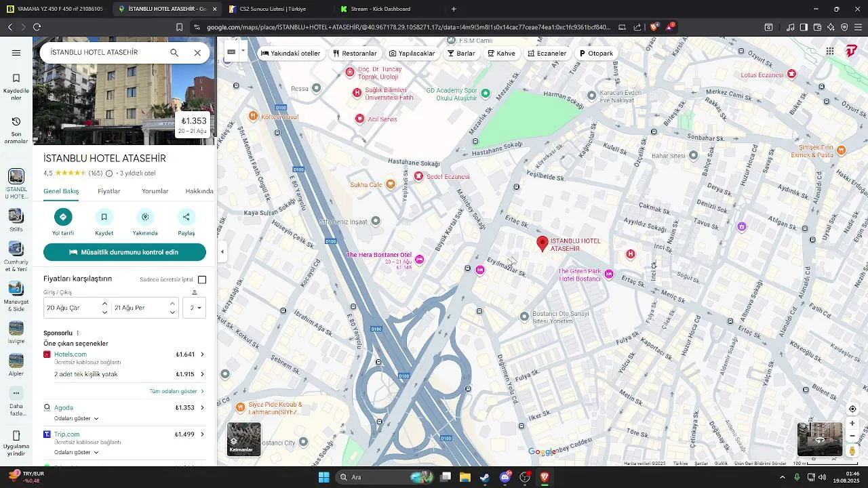Open Street View photo thumbnail

click(820, 439)
